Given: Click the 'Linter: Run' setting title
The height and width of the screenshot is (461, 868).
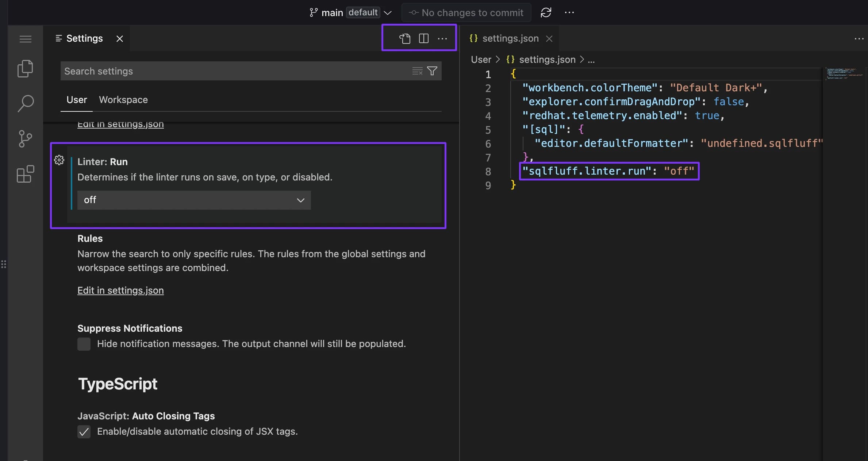Looking at the screenshot, I should click(x=103, y=162).
